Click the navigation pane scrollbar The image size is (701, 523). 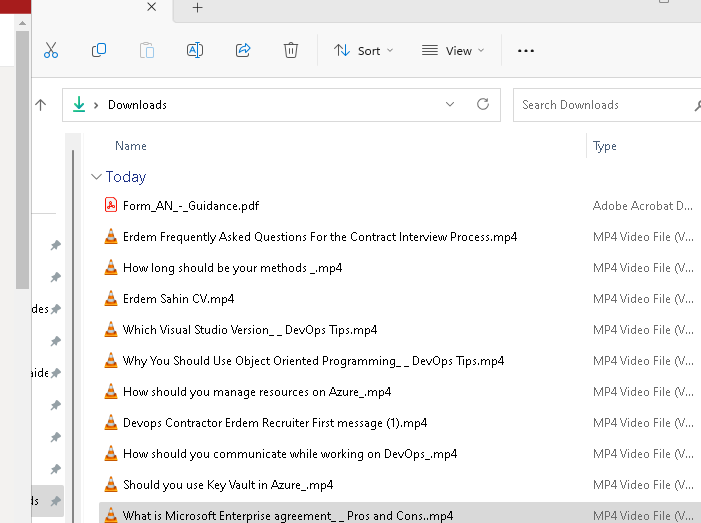[73, 335]
